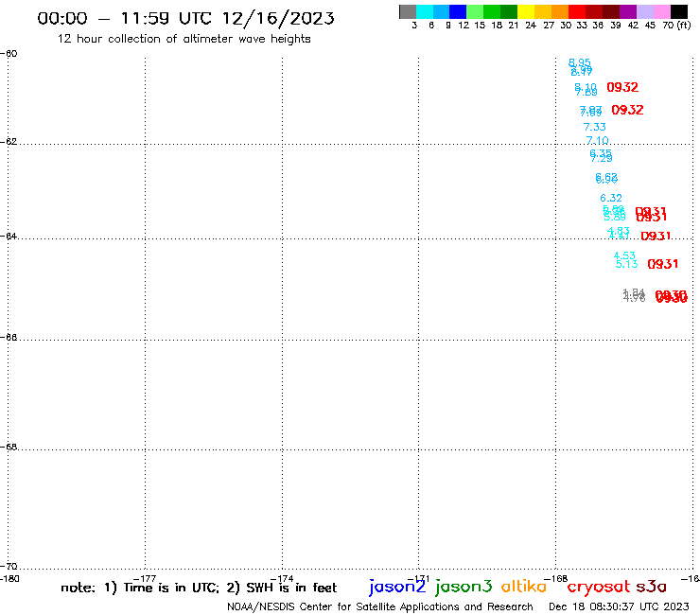The image size is (700, 615).
Task: Click the '00:00 – 11:59 UTC 12/16/2023' title
Action: click(x=185, y=18)
